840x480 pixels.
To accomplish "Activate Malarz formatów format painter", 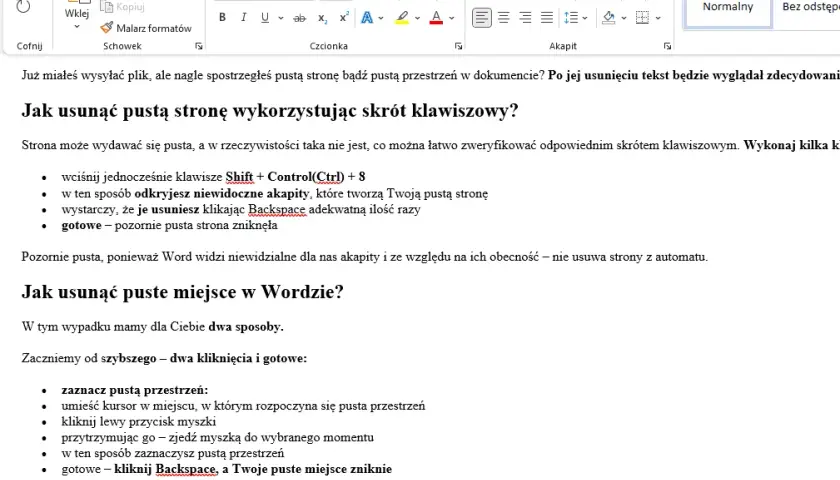I will [146, 28].
